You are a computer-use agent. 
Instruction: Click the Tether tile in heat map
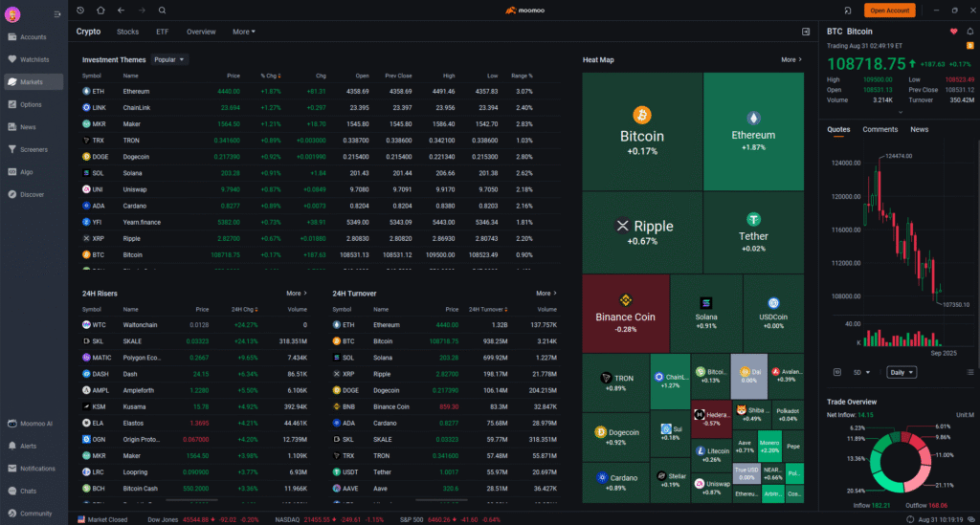pyautogui.click(x=753, y=232)
